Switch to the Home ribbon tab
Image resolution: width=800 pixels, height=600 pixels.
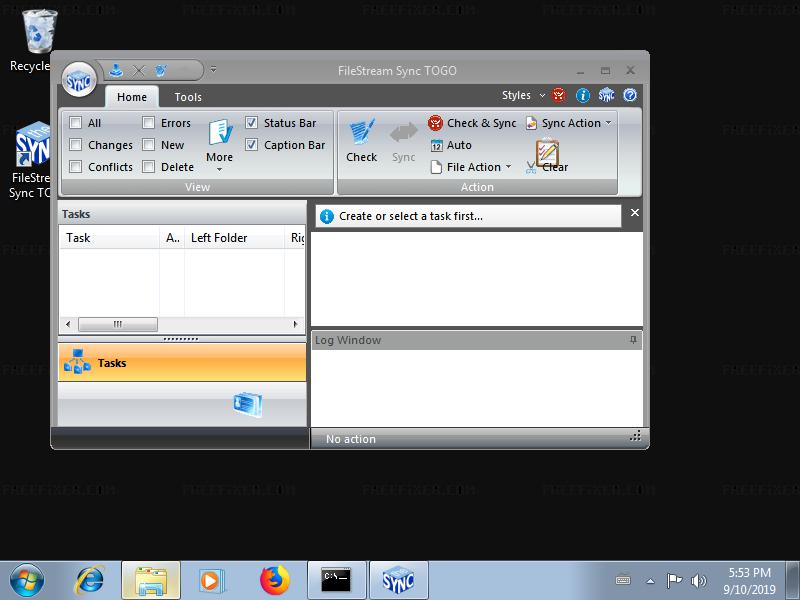click(132, 97)
